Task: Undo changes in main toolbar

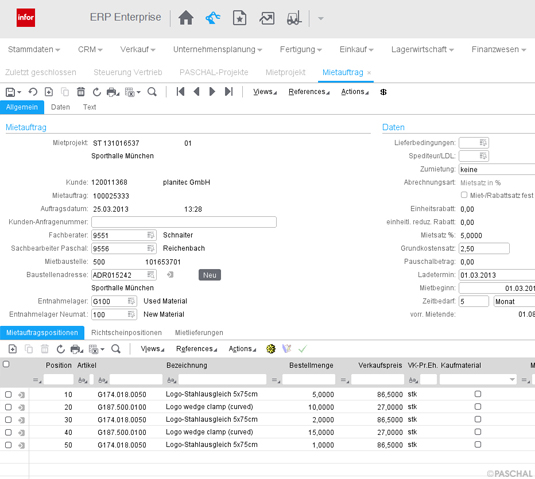Action: [x=33, y=92]
